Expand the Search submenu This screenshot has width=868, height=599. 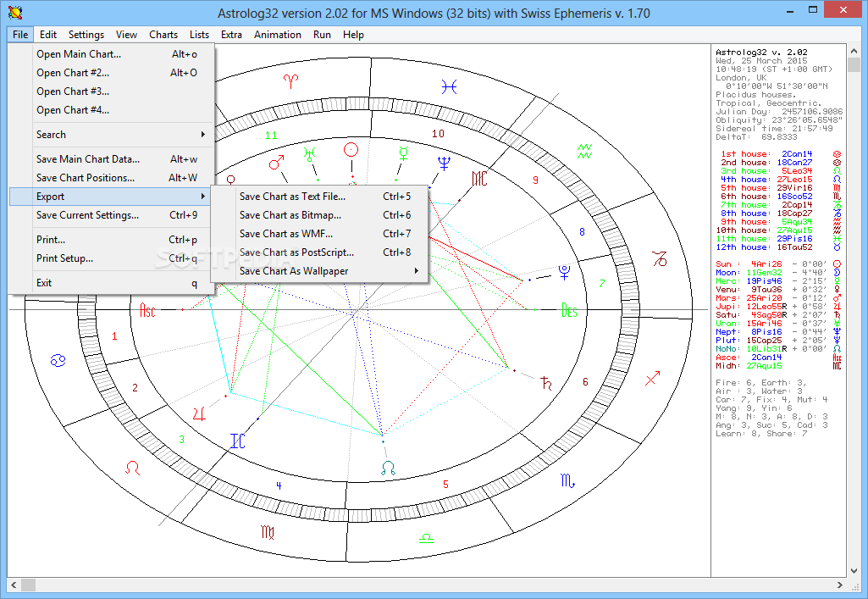pos(111,135)
